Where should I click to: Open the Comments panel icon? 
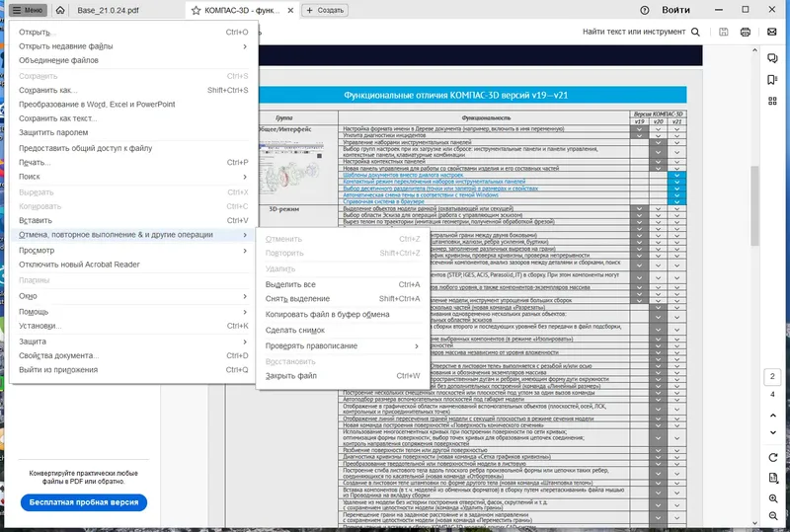[772, 58]
